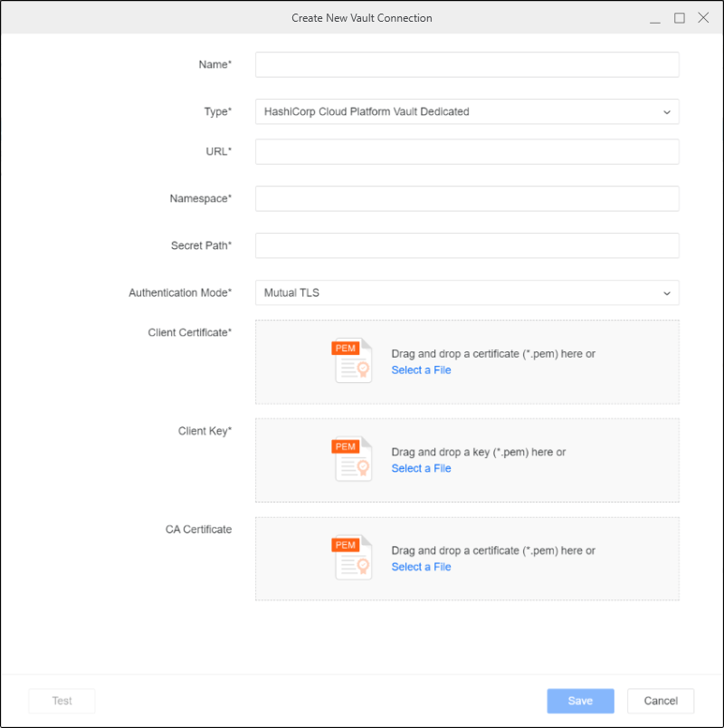Click into the URL text field
Image resolution: width=724 pixels, height=728 pixels.
(467, 152)
